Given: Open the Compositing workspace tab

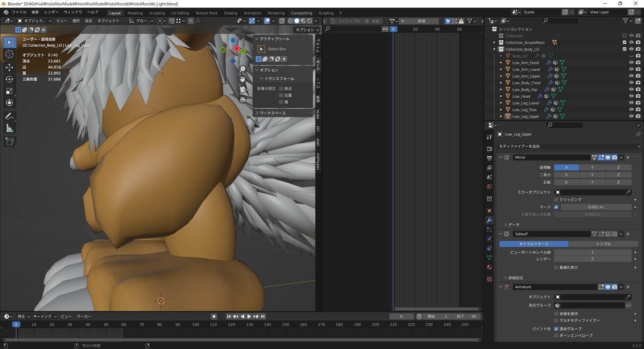Looking at the screenshot, I should pos(302,13).
